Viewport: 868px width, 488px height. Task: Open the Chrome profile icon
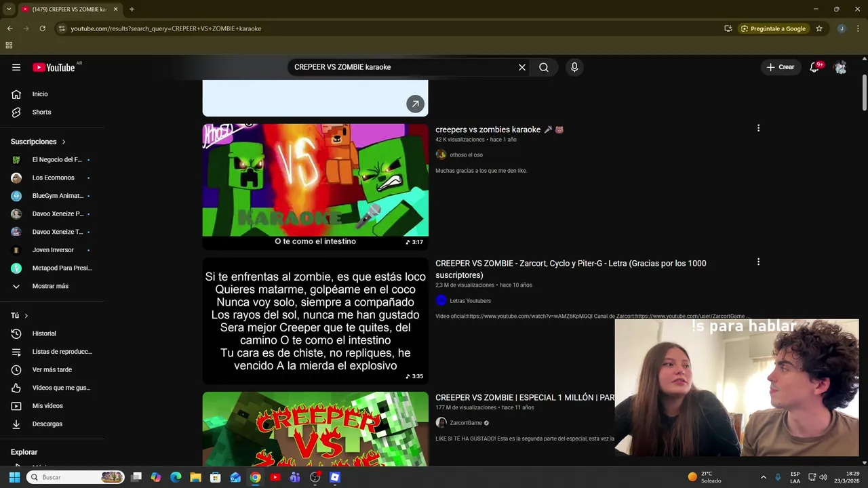[842, 28]
